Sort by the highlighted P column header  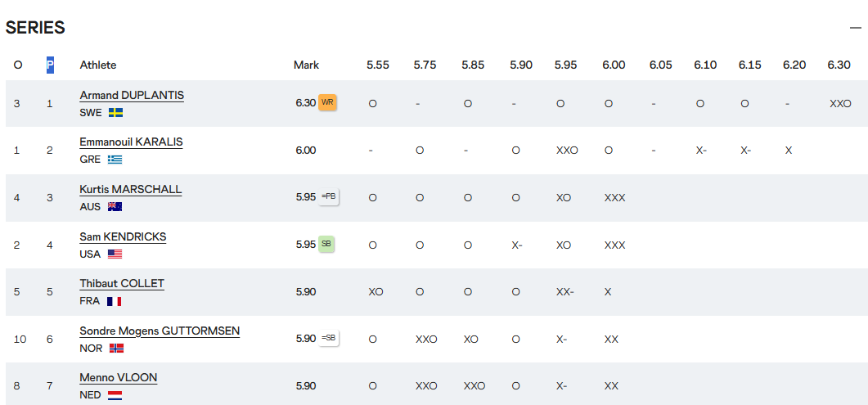(x=50, y=65)
